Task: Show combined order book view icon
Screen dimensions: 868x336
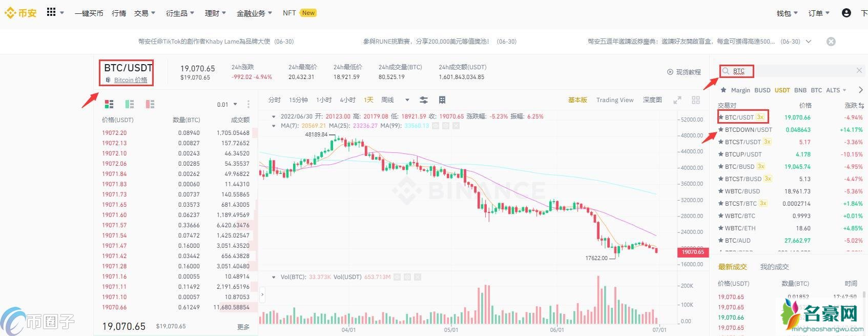Action: click(109, 104)
